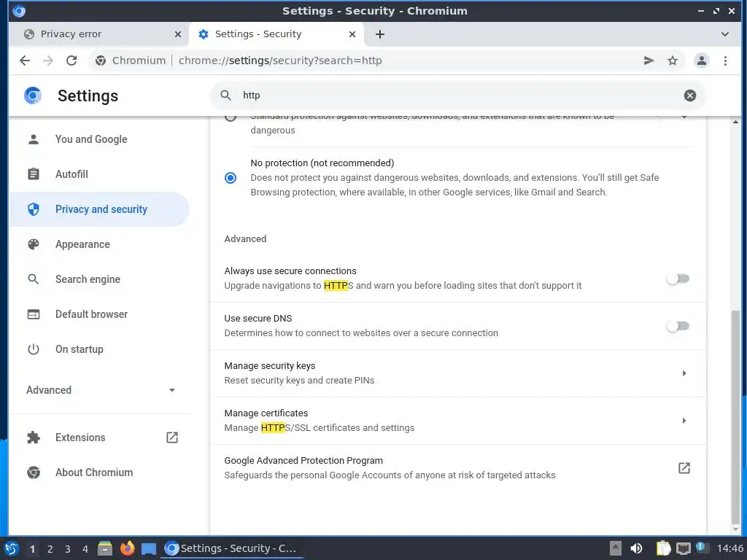Open the Chromium three-dot menu
The height and width of the screenshot is (560, 747).
point(725,61)
